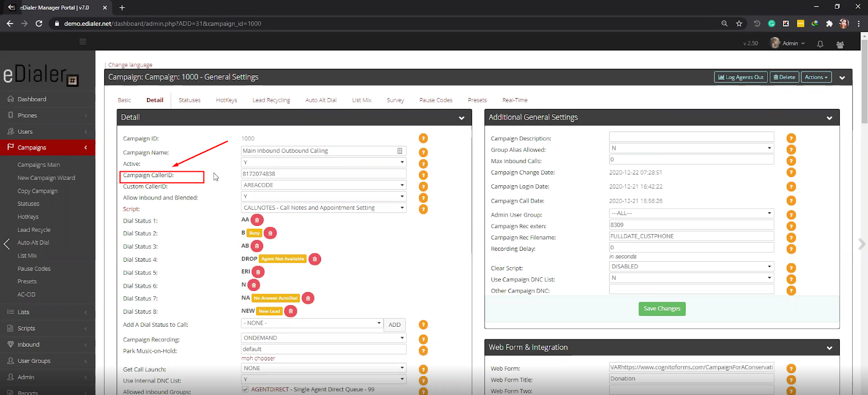Remove the NEW dial status entry
Screen dimensions: 868x395
click(291, 311)
